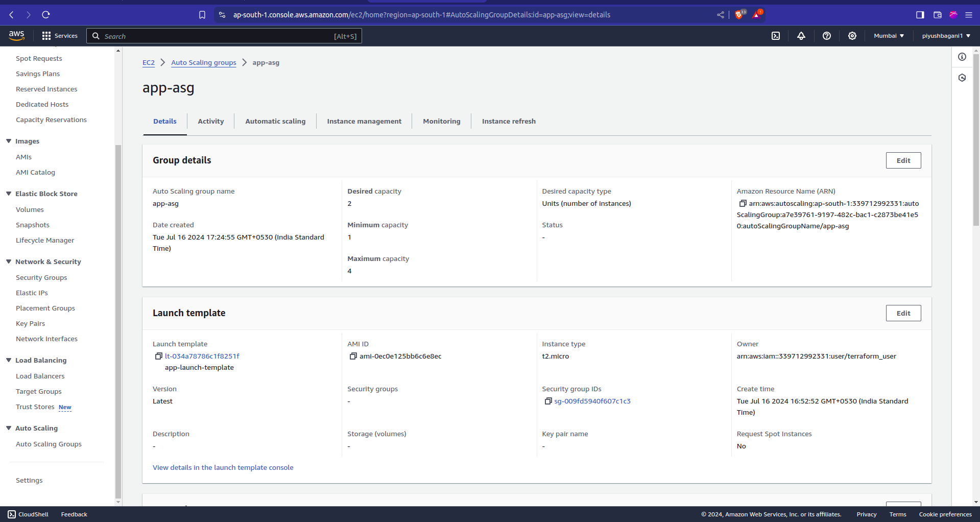Open the Mumbai region dropdown

pos(889,36)
